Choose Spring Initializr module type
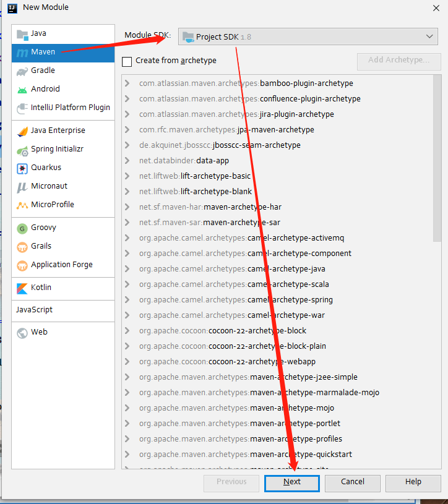This screenshot has width=448, height=504. click(x=63, y=150)
